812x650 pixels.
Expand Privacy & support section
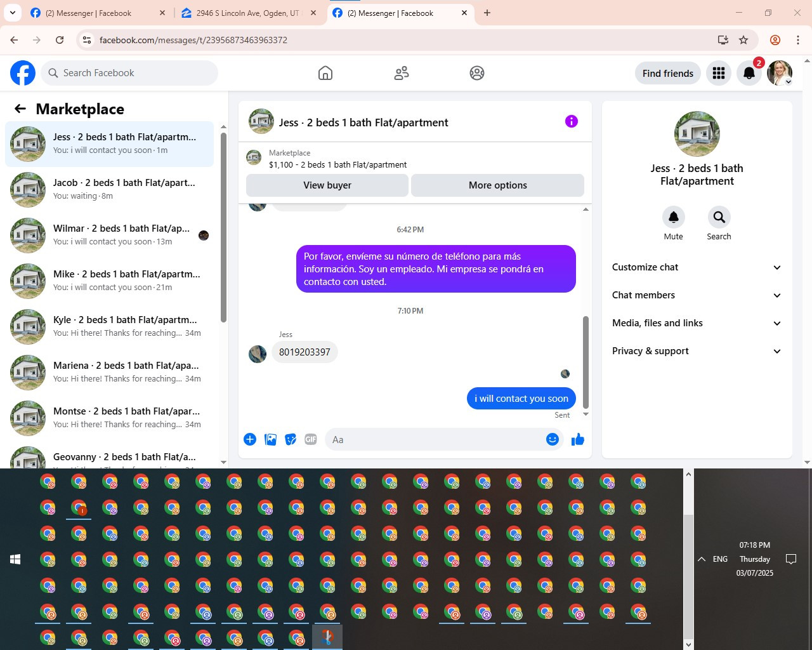click(x=697, y=351)
